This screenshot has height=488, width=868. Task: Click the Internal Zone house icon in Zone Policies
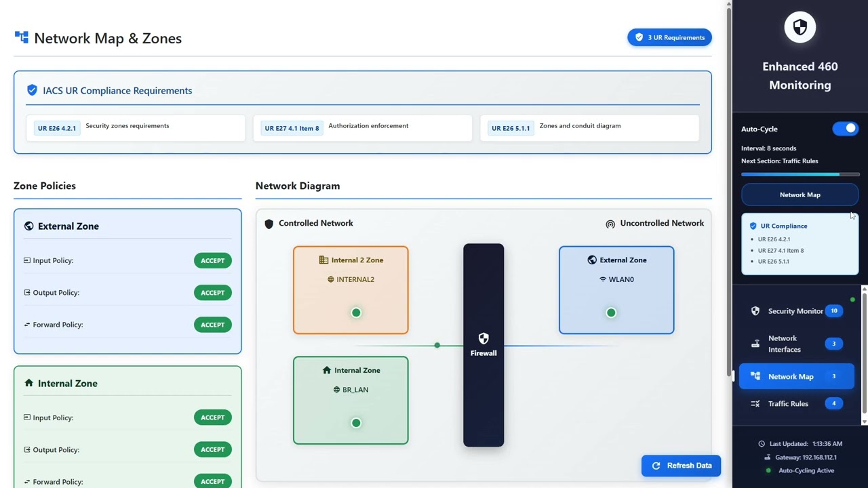pos(28,383)
